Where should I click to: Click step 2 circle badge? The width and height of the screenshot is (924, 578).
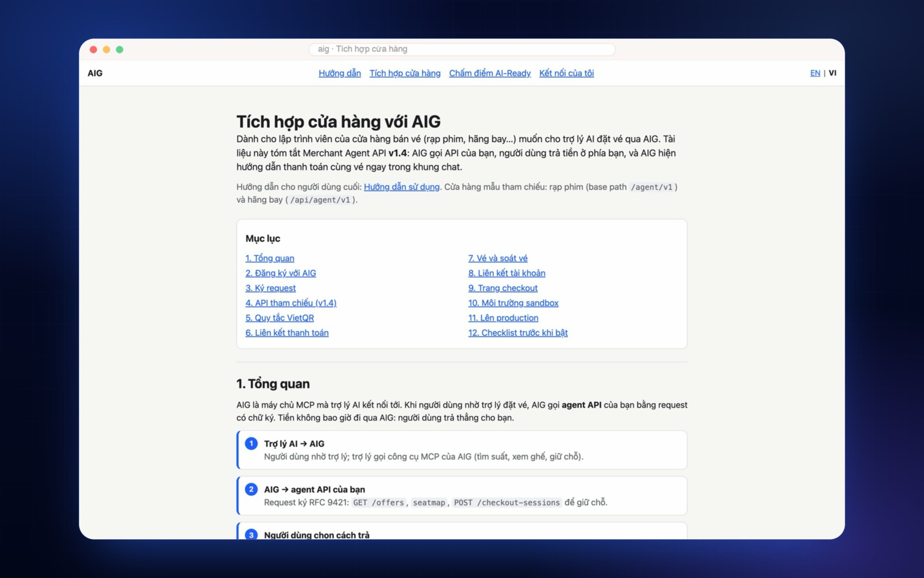coord(251,489)
